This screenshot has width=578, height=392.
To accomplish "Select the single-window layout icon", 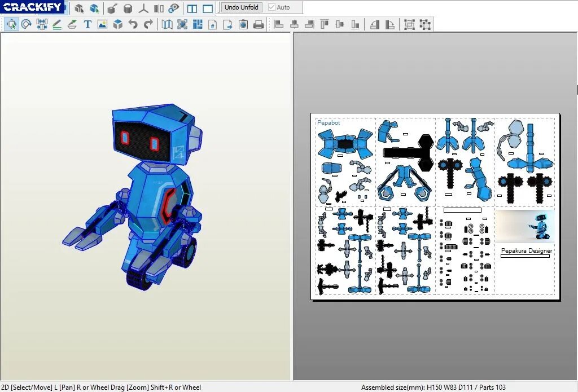I will 208,8.
